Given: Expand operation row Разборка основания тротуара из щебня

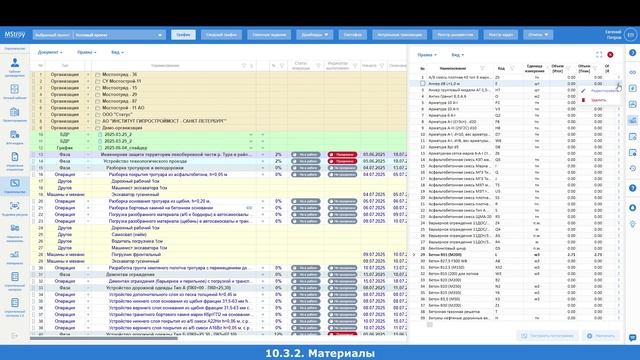Looking at the screenshot, I should click(88, 201).
